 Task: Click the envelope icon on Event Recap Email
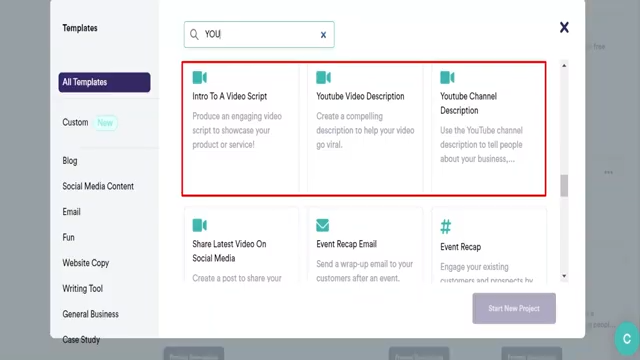click(x=322, y=225)
